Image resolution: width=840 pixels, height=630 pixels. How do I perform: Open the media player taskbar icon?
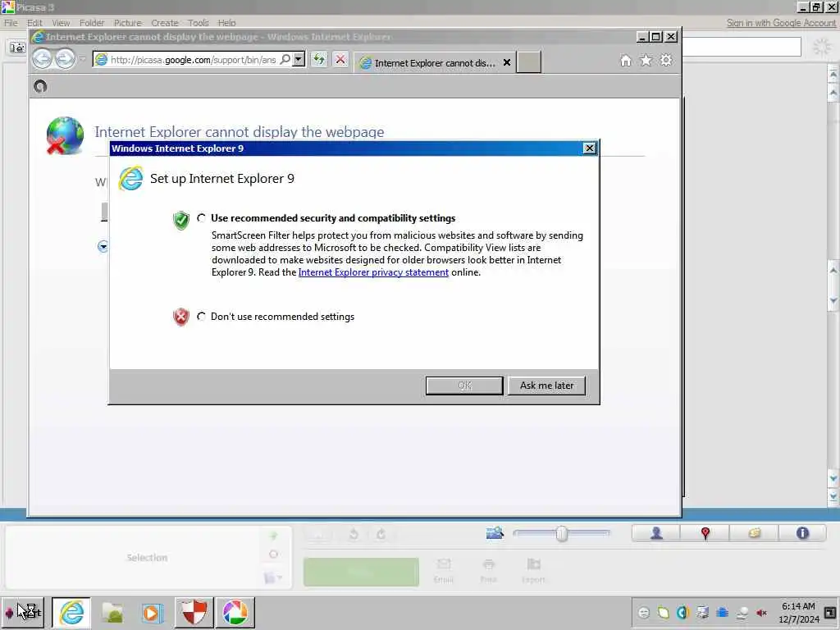coord(153,612)
